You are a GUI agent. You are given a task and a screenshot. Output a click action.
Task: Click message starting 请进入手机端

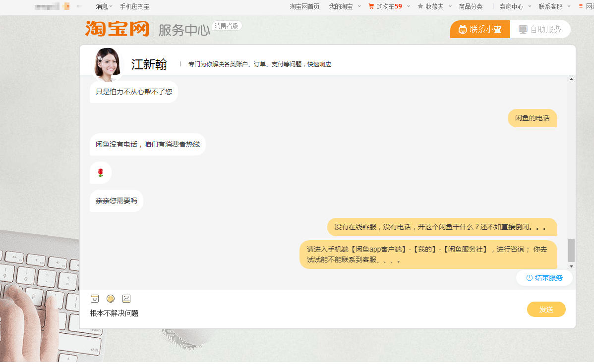pos(428,255)
